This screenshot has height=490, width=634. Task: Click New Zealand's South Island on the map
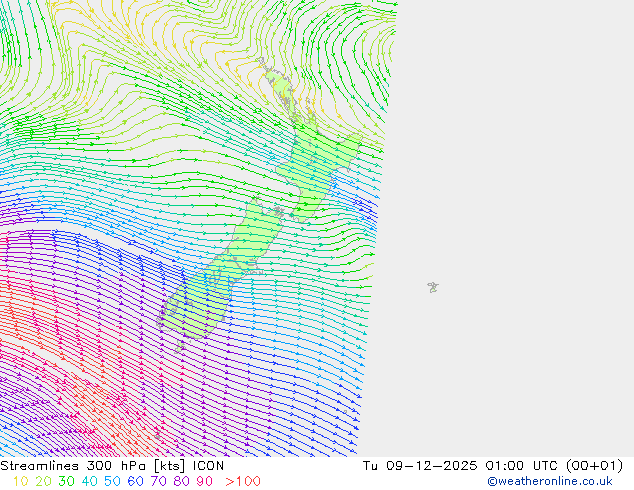point(222,275)
